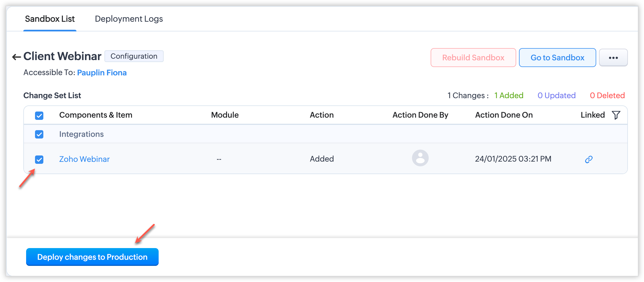This screenshot has width=644, height=282.
Task: Select the Sandbox List tab
Action: pyautogui.click(x=50, y=19)
